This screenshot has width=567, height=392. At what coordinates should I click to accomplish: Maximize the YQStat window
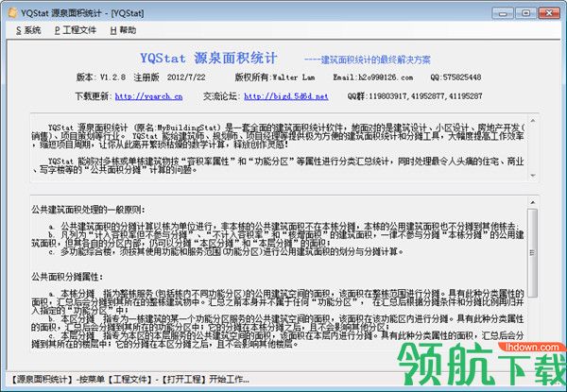click(x=525, y=13)
